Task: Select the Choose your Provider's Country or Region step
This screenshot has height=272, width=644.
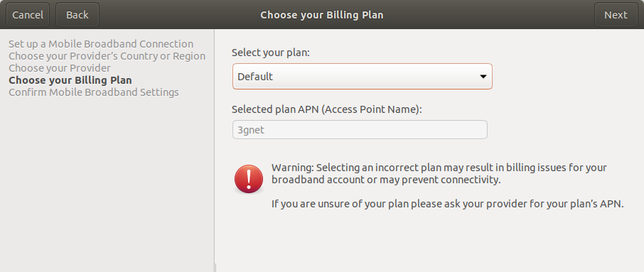Action: [x=107, y=56]
